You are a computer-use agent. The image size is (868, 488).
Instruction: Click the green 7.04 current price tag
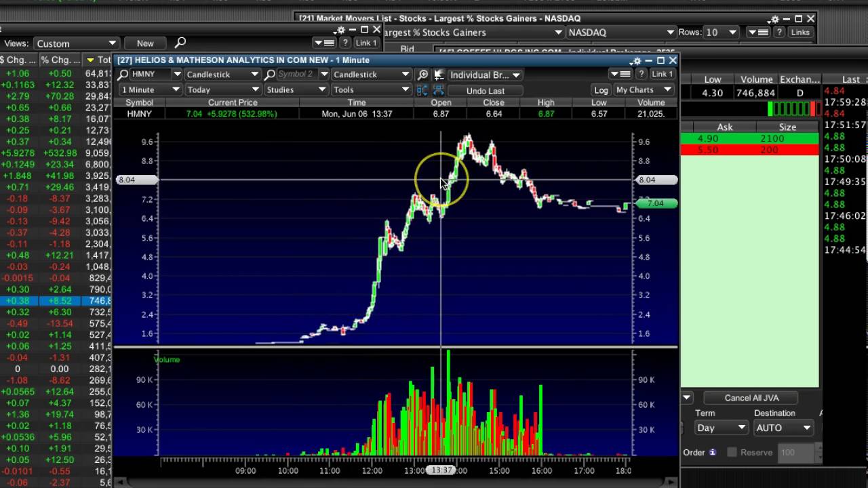pyautogui.click(x=655, y=203)
